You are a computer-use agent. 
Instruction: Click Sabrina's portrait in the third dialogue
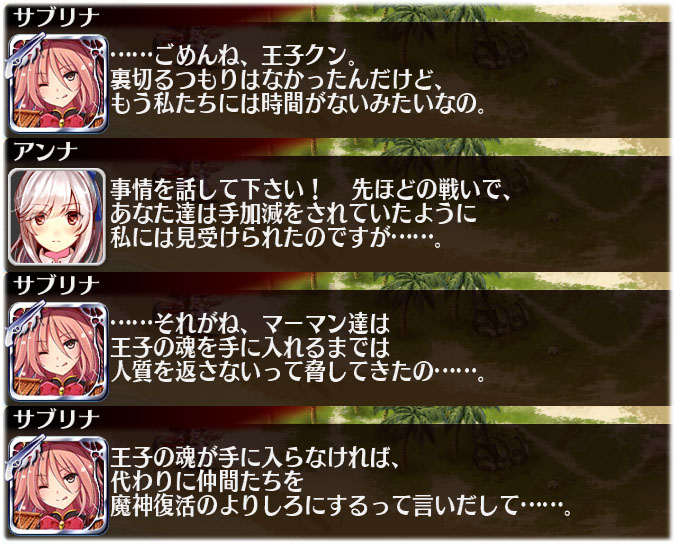click(x=57, y=351)
